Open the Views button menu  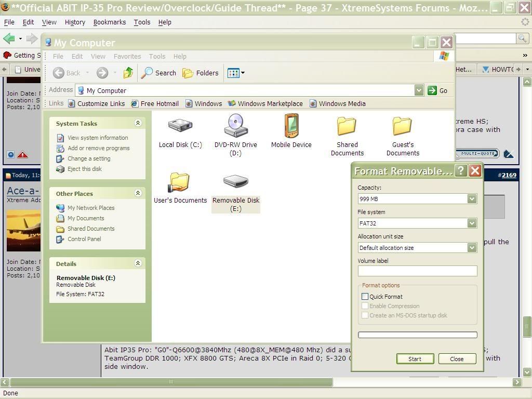pyautogui.click(x=236, y=73)
